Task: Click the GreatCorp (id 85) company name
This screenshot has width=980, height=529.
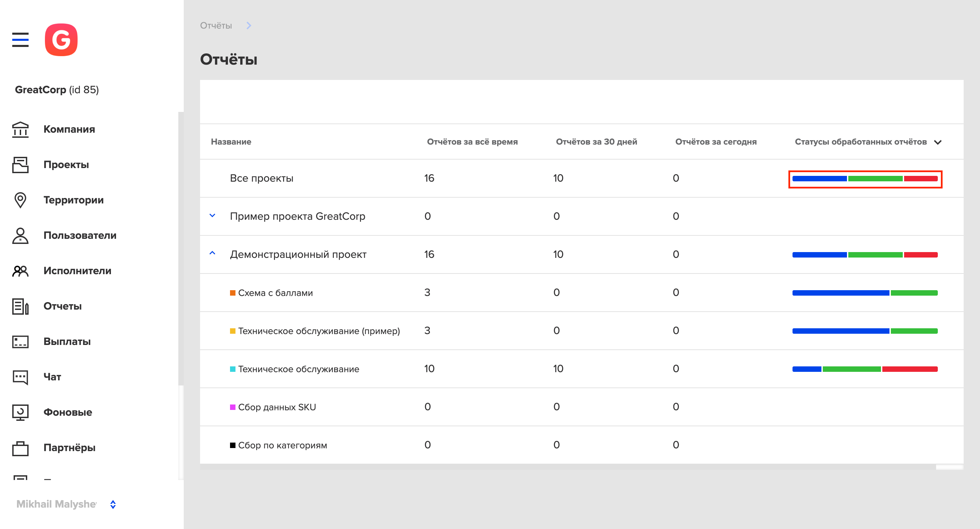Action: point(57,90)
